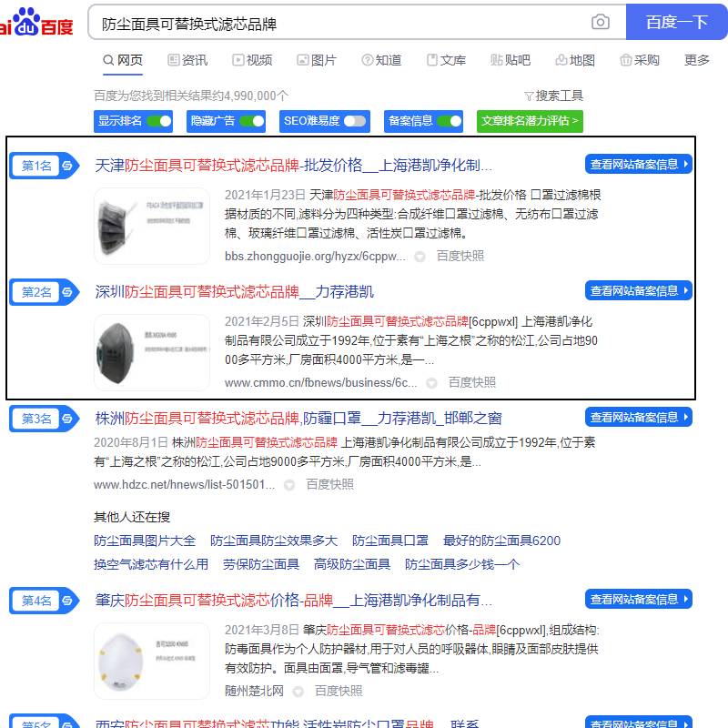Expand the arrow after bbs.zhongguojie.org URL

pos(420,257)
